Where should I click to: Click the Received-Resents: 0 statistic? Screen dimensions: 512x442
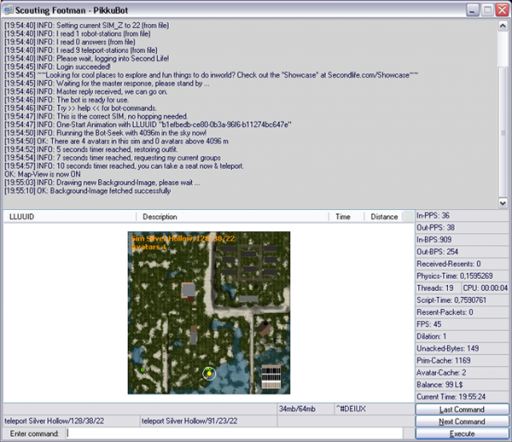[462, 264]
